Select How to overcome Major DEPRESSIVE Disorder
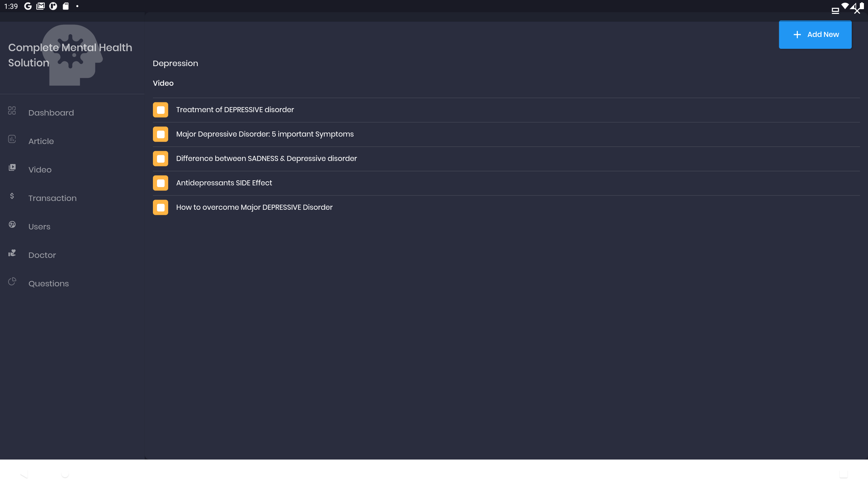 click(255, 207)
